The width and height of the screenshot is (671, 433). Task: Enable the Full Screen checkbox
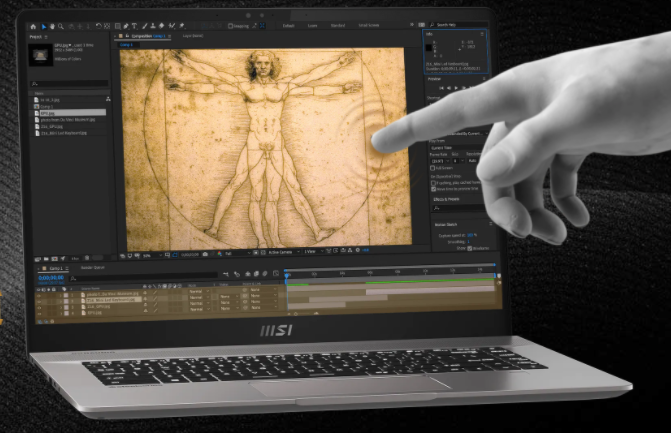point(433,168)
